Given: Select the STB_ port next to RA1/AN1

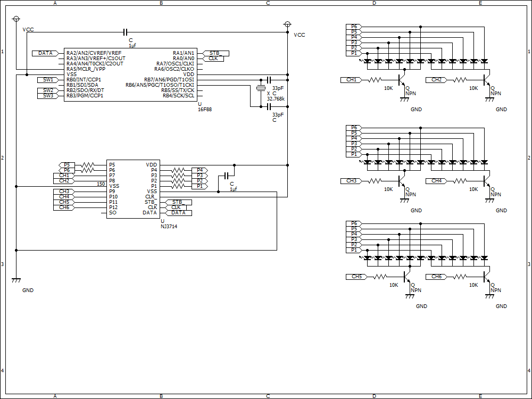Looking at the screenshot, I should 216,53.
